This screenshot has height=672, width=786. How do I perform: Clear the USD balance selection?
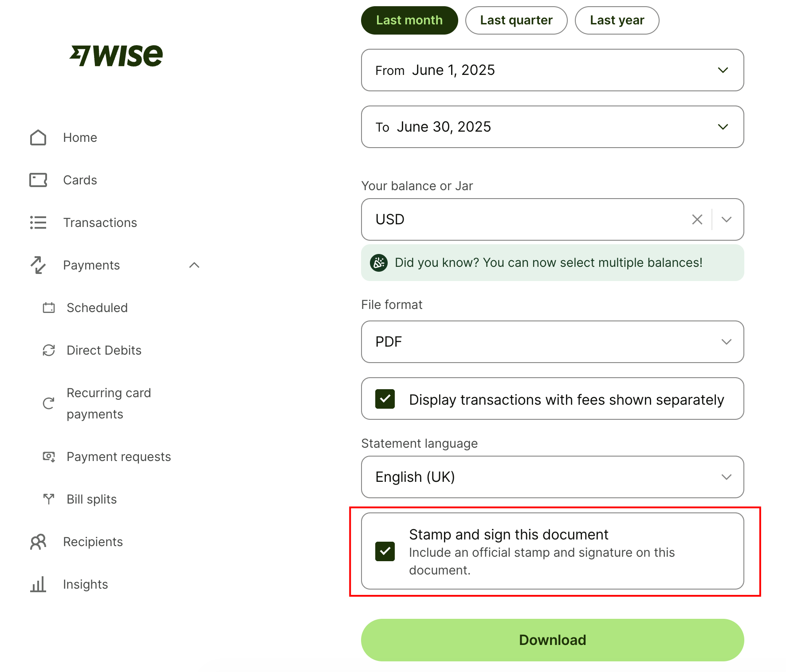coord(697,219)
